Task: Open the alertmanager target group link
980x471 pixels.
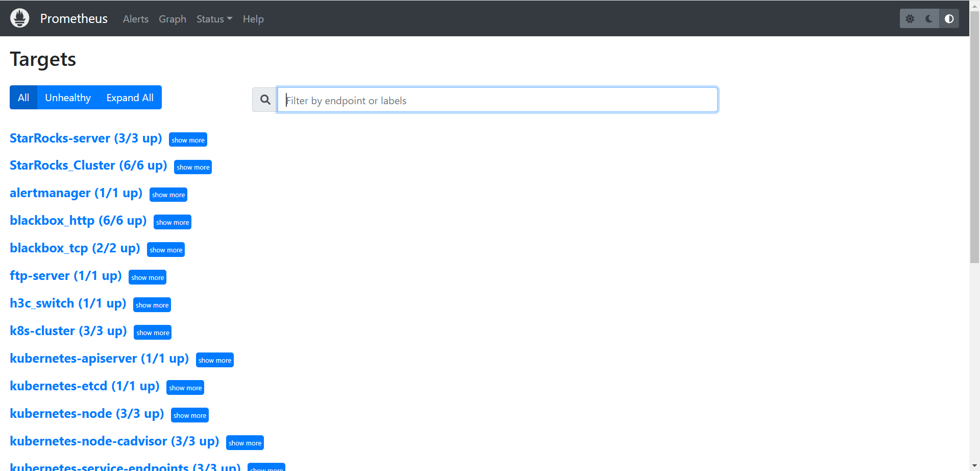Action: point(76,193)
